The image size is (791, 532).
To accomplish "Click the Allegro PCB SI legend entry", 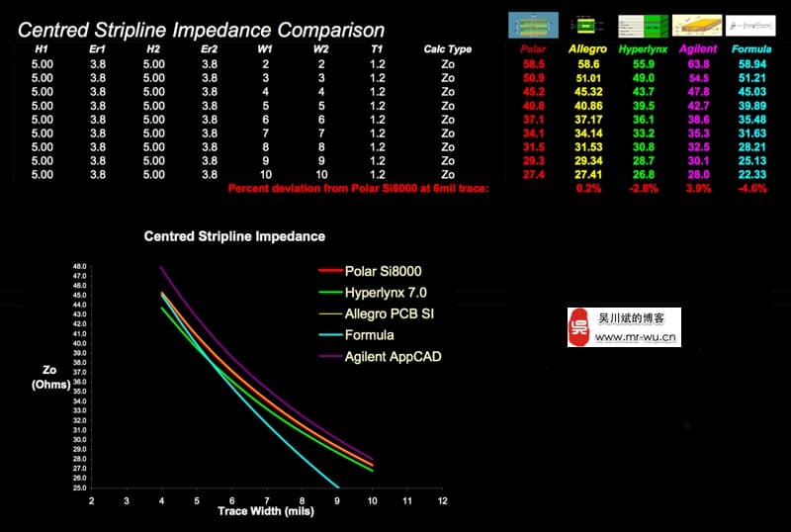I will [377, 313].
